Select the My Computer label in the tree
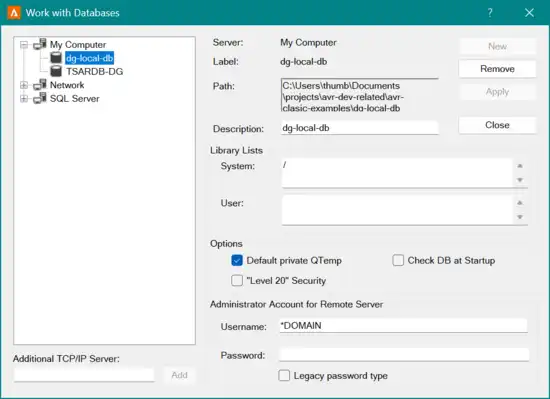The height and width of the screenshot is (399, 550). pyautogui.click(x=78, y=45)
